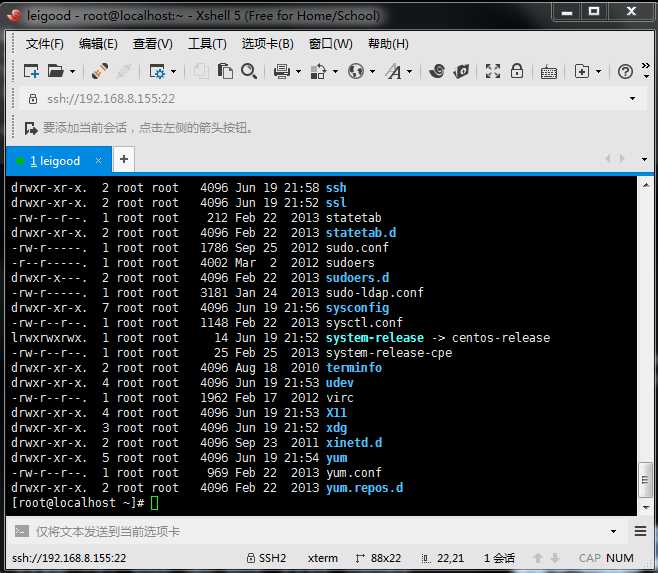
Task: Click the gray swirl toolbar icon
Action: click(437, 71)
